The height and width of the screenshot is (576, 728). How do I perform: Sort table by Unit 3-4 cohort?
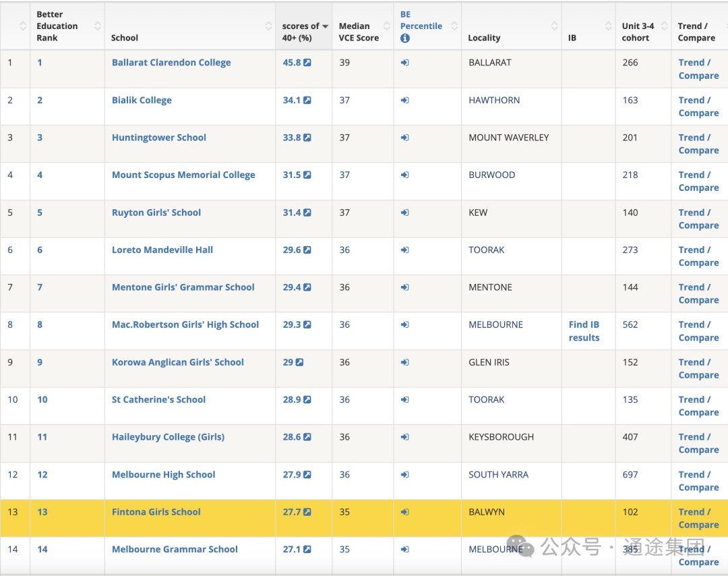[x=664, y=26]
